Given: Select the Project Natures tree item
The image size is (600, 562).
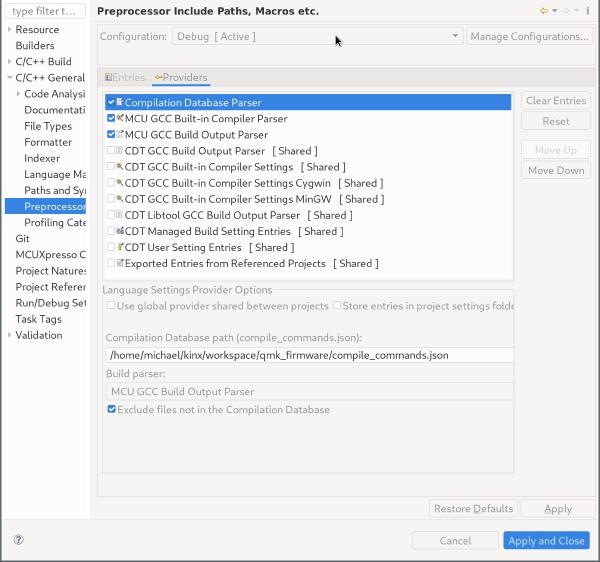Looking at the screenshot, I should (50, 270).
